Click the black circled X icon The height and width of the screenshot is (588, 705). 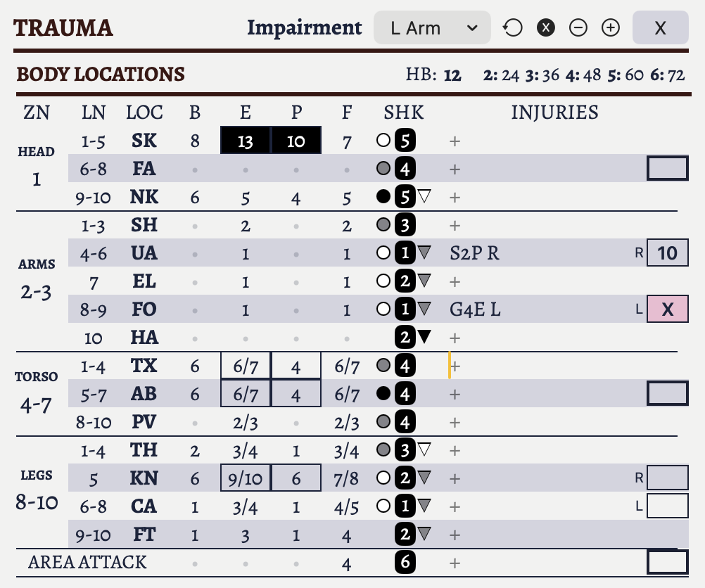(546, 28)
